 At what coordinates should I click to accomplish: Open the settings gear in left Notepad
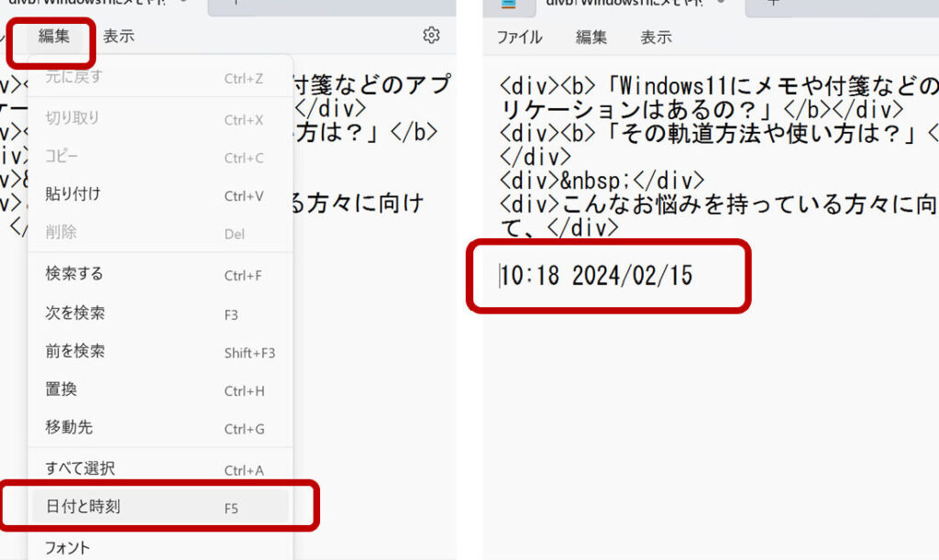point(431,36)
